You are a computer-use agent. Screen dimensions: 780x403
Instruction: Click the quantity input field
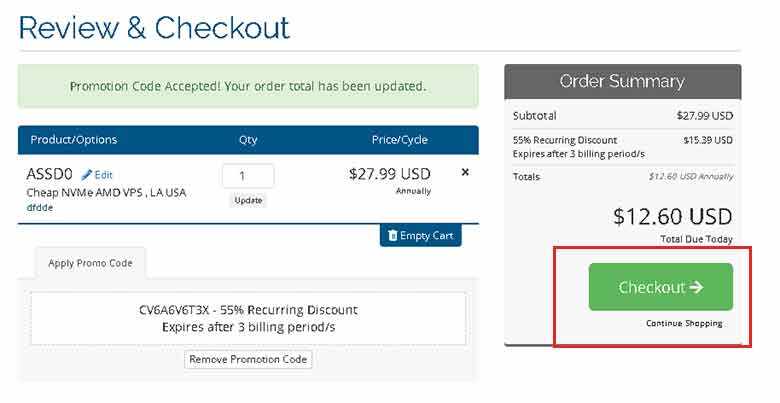pyautogui.click(x=248, y=176)
